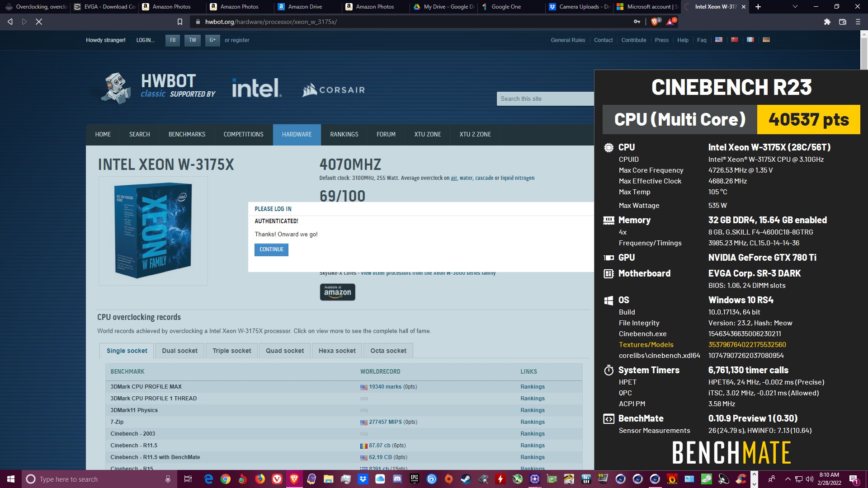The image size is (868, 488).
Task: Open the Brave Shields lion icon
Action: 655,21
